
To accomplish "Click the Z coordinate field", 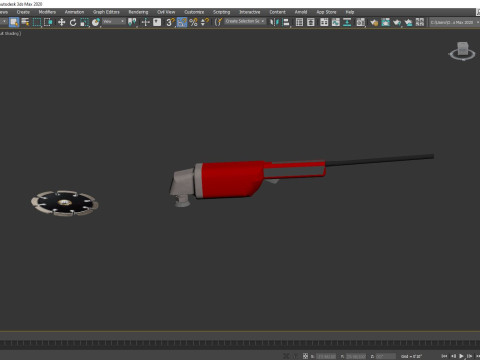I will click(x=386, y=356).
